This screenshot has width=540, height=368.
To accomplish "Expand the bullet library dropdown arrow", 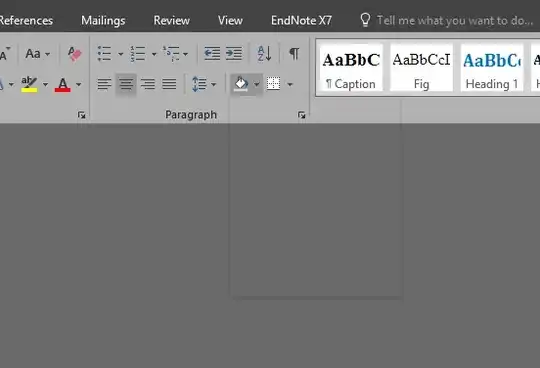I will click(121, 54).
